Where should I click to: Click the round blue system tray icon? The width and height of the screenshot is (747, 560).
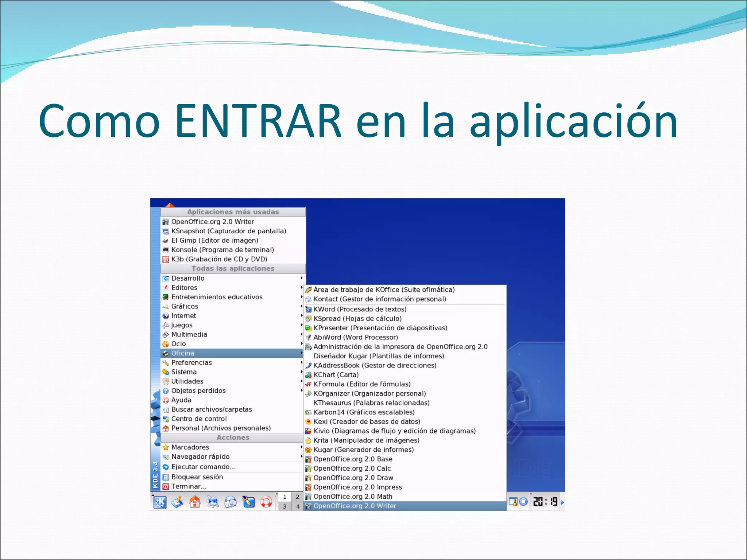coord(523,502)
